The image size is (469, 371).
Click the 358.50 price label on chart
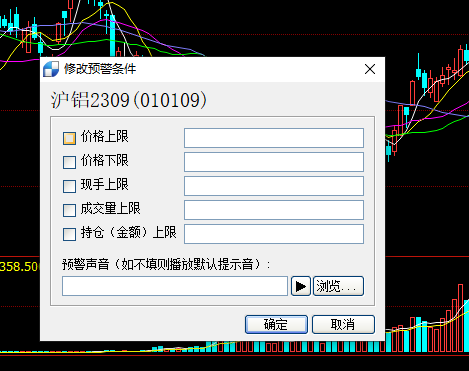(20, 267)
